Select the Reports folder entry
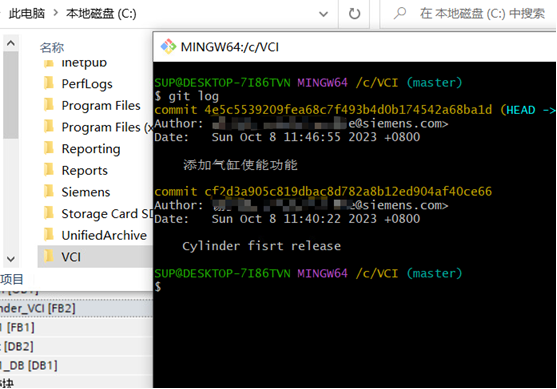The width and height of the screenshot is (557, 389). tap(85, 170)
